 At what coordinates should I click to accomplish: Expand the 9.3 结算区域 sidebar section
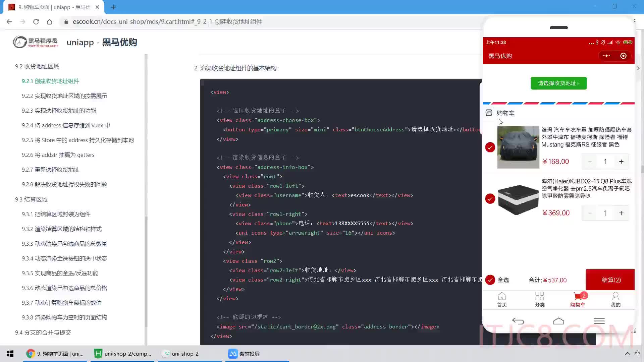32,199
